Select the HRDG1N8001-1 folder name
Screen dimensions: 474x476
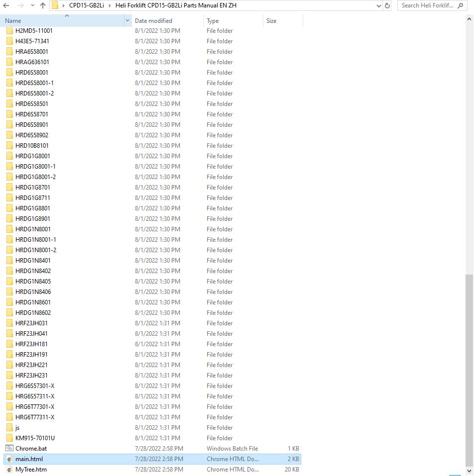tap(36, 240)
